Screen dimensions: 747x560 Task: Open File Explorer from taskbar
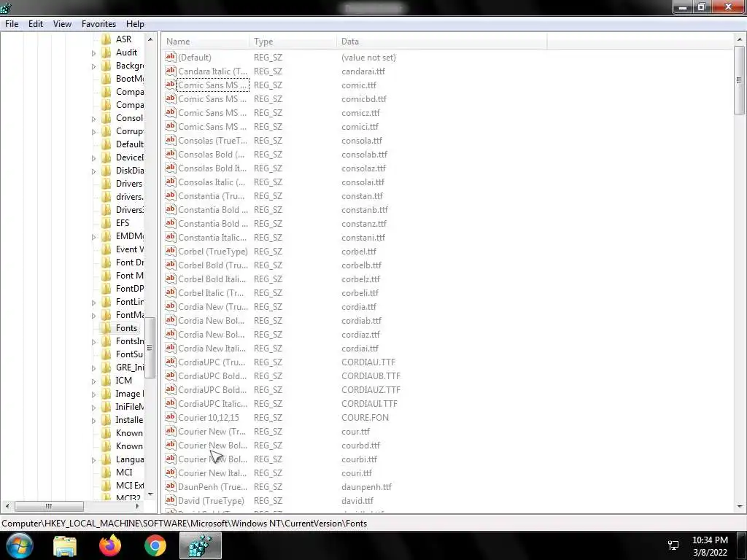pos(65,546)
